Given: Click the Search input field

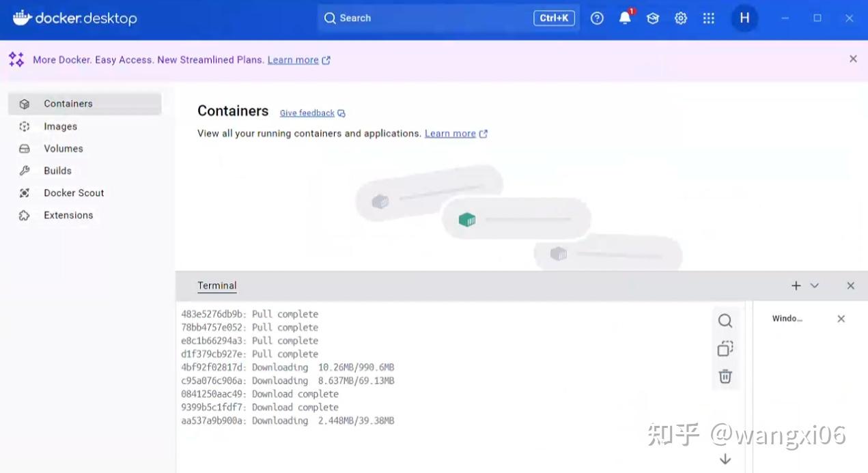Looking at the screenshot, I should tap(449, 18).
